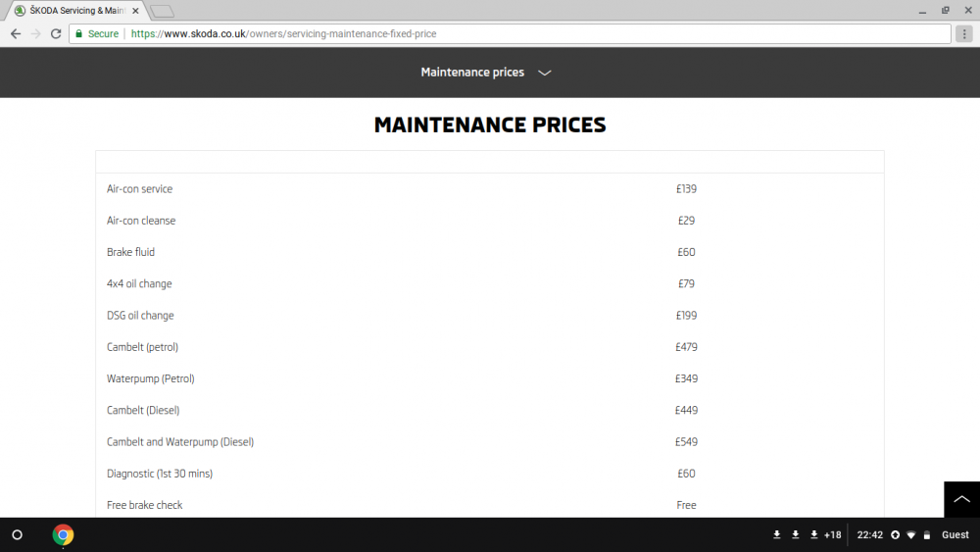Click the Free brake check label
980x552 pixels.
click(x=144, y=505)
